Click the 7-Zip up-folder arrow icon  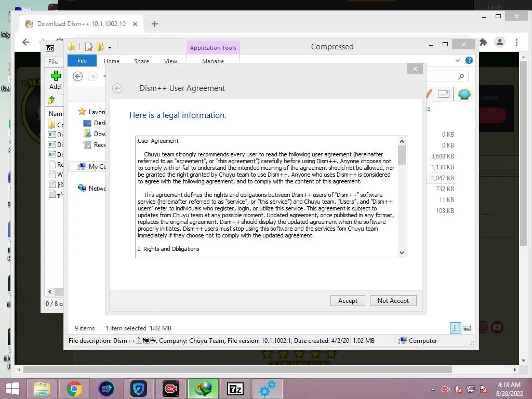51,100
